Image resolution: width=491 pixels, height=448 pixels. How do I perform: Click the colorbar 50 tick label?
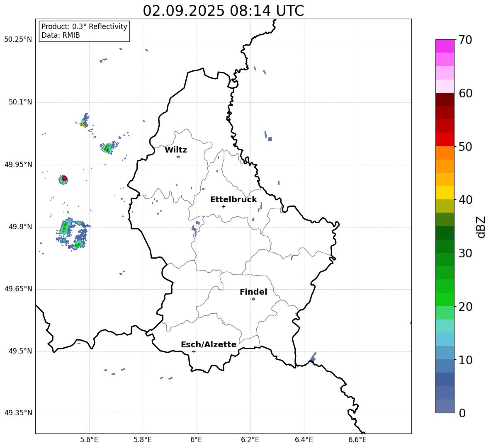(x=465, y=146)
